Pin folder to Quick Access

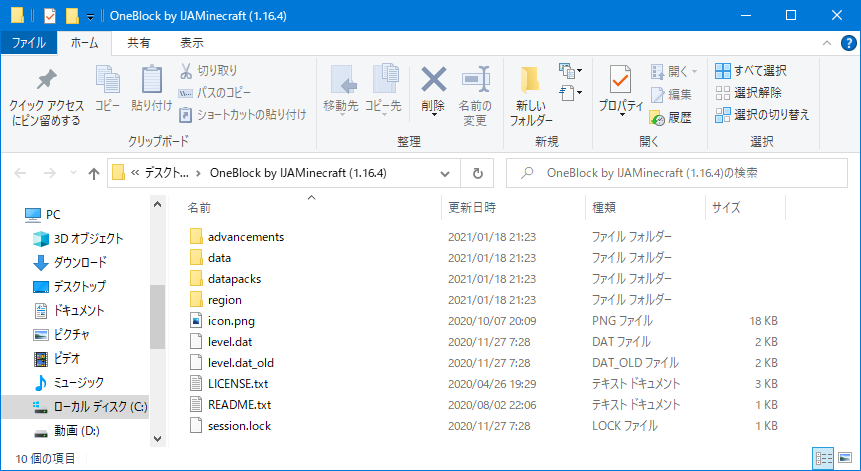[47, 97]
